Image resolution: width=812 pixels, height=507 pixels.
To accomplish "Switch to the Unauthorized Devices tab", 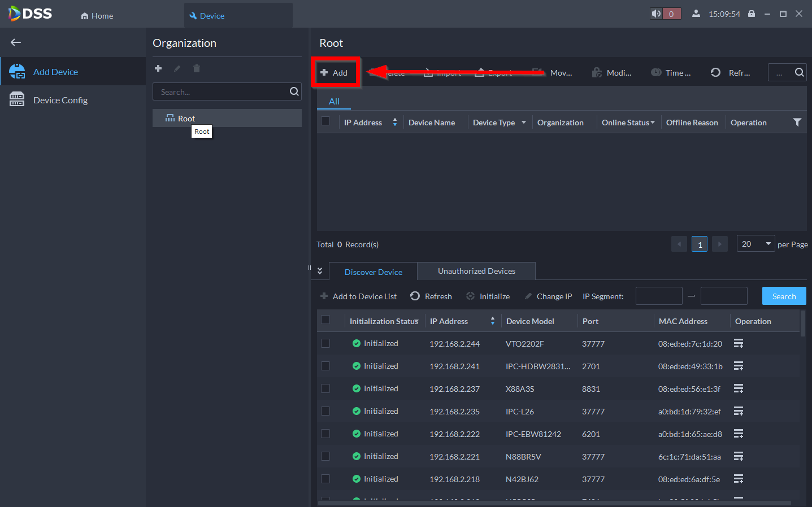I will (476, 271).
